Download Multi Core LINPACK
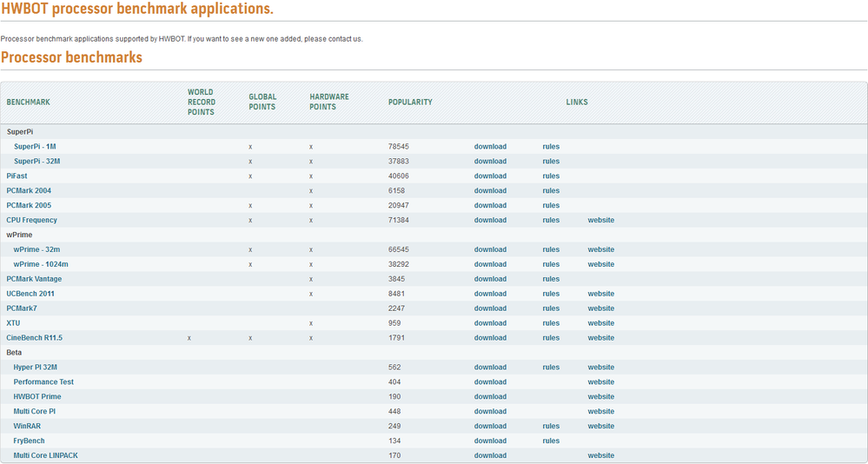Image resolution: width=868 pixels, height=464 pixels. coord(490,455)
